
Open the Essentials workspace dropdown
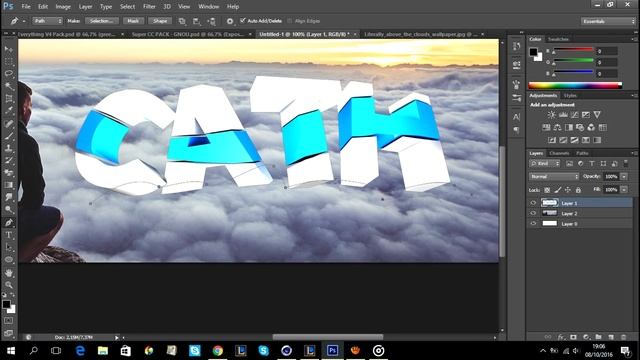point(608,21)
